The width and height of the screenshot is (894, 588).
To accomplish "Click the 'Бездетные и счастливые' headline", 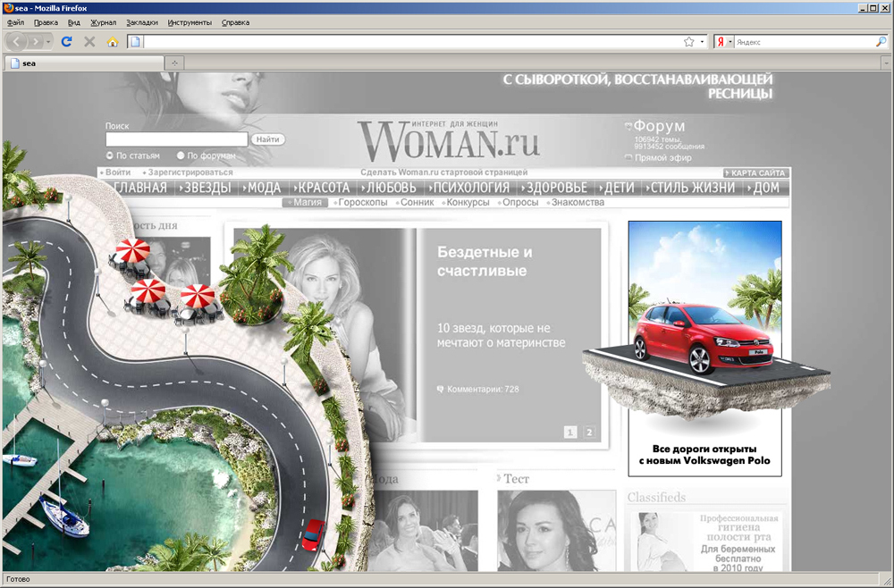I will coord(485,261).
